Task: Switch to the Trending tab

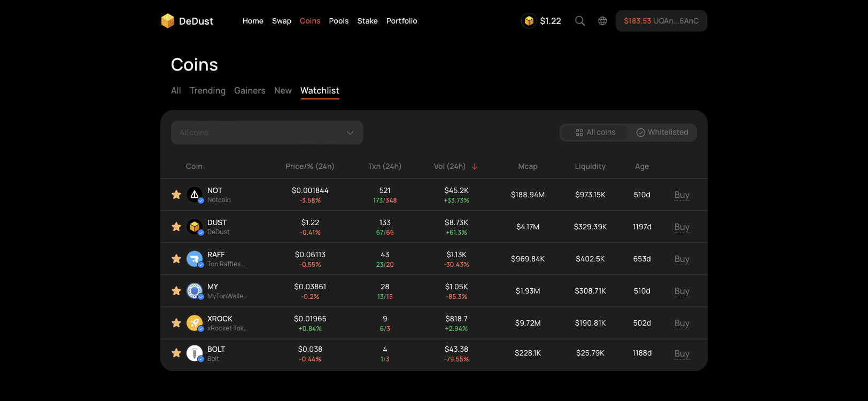Action: tap(207, 91)
